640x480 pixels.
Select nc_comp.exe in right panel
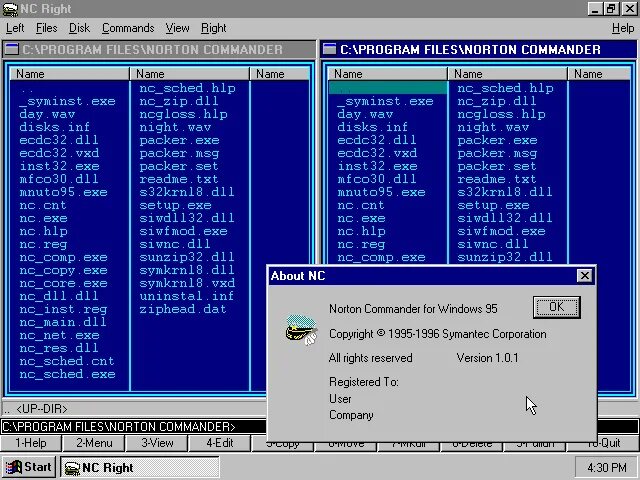pyautogui.click(x=381, y=258)
